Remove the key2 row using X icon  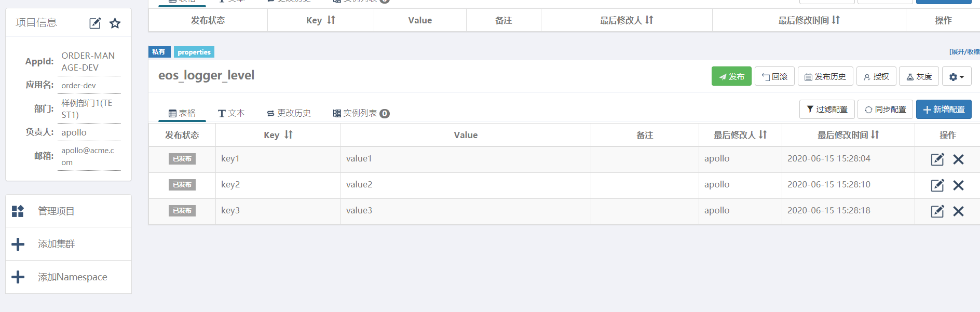[x=958, y=185]
